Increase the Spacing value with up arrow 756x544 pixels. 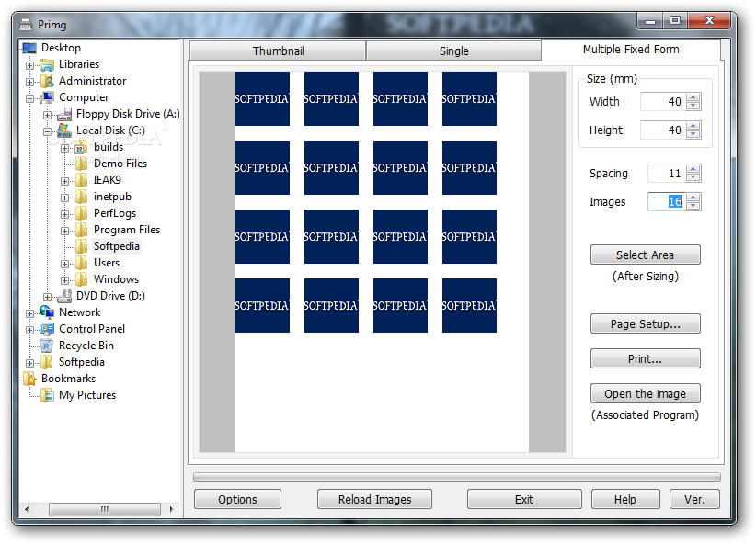[693, 169]
